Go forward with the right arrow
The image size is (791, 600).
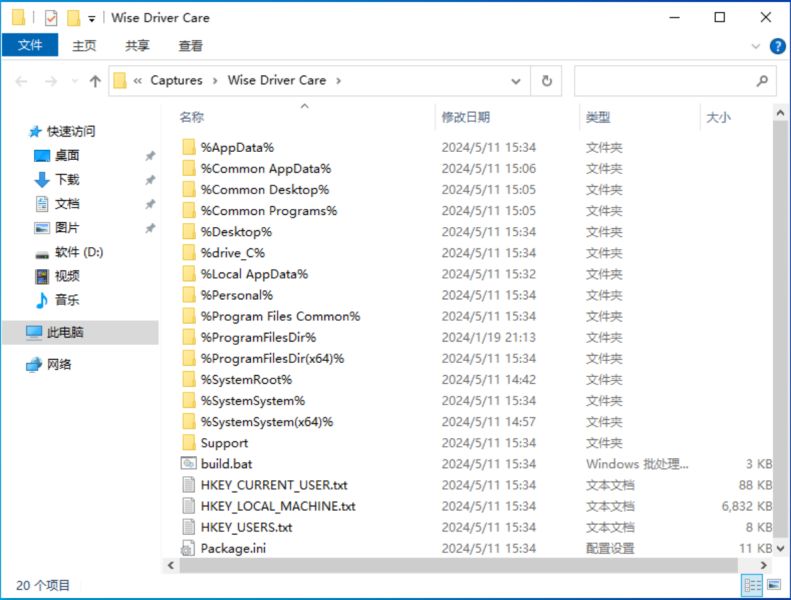point(51,81)
